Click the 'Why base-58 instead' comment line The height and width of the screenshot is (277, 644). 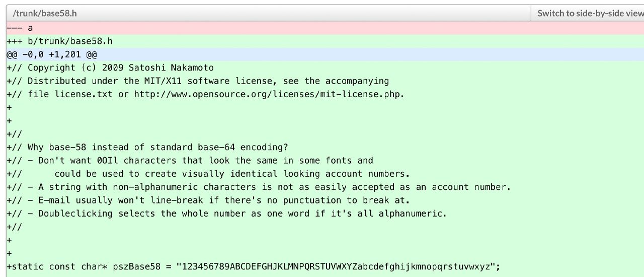coord(157,148)
